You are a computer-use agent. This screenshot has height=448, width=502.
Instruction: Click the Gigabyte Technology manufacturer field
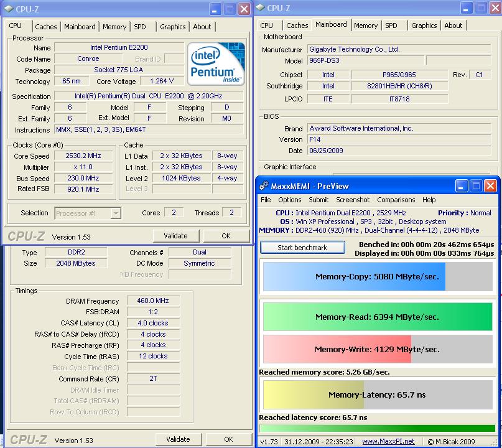tap(399, 49)
